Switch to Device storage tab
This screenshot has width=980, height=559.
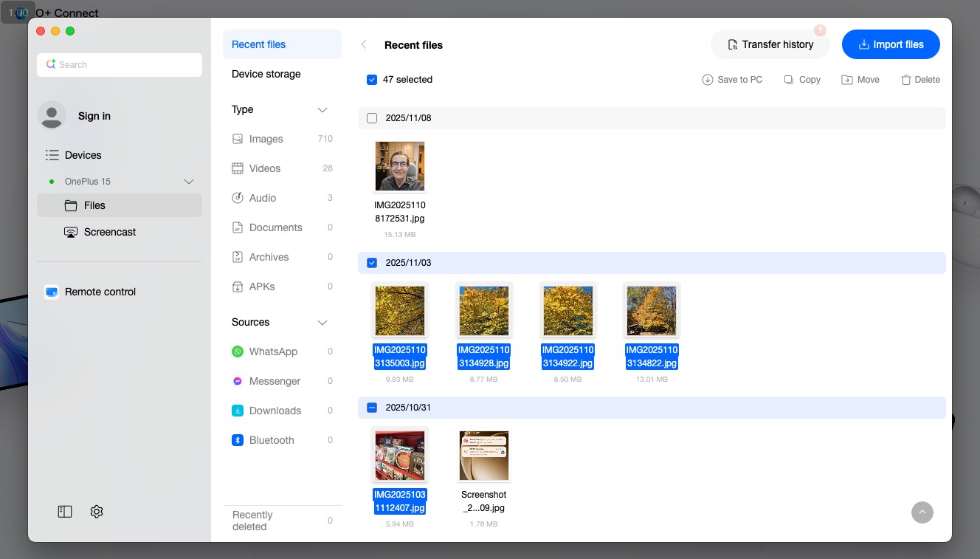[x=266, y=74]
